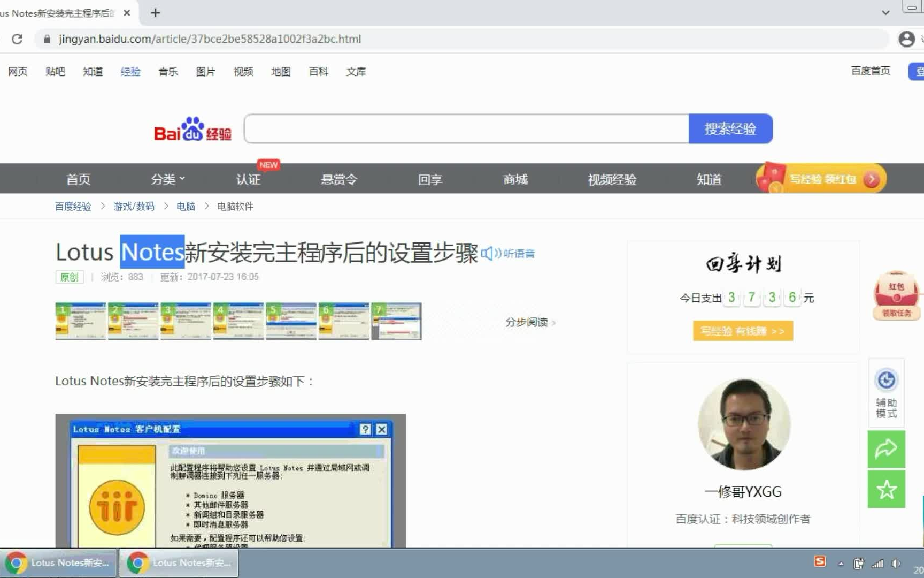Select the 经验 top navigation link
The image size is (924, 578).
click(x=130, y=71)
